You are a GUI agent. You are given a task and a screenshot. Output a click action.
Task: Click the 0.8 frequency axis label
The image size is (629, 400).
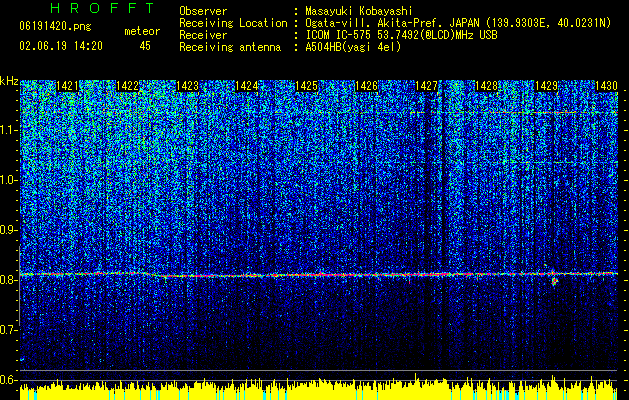point(8,280)
